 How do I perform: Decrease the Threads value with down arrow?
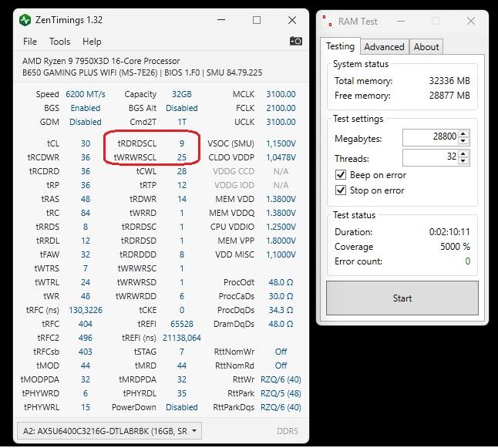tap(463, 161)
